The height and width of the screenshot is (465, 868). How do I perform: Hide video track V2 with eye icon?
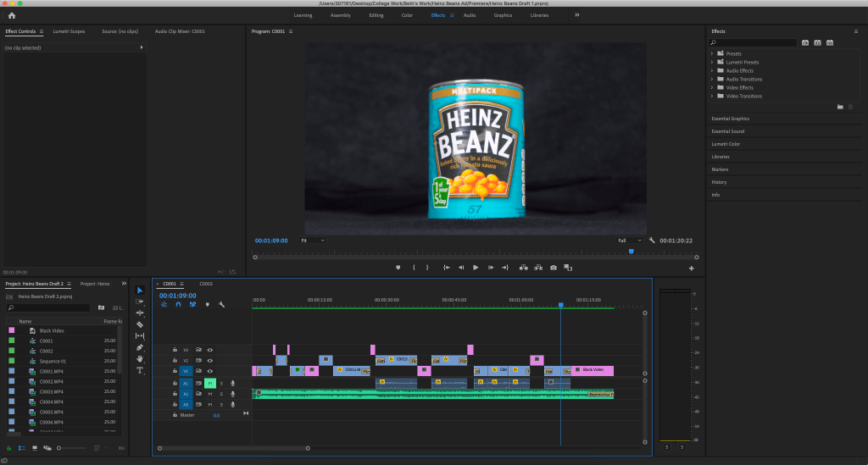210,360
